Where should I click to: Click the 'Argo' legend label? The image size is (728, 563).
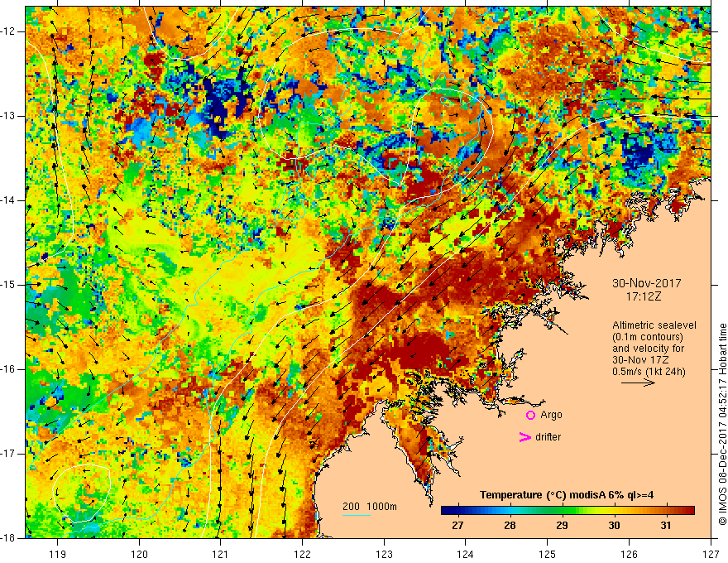[x=551, y=415]
